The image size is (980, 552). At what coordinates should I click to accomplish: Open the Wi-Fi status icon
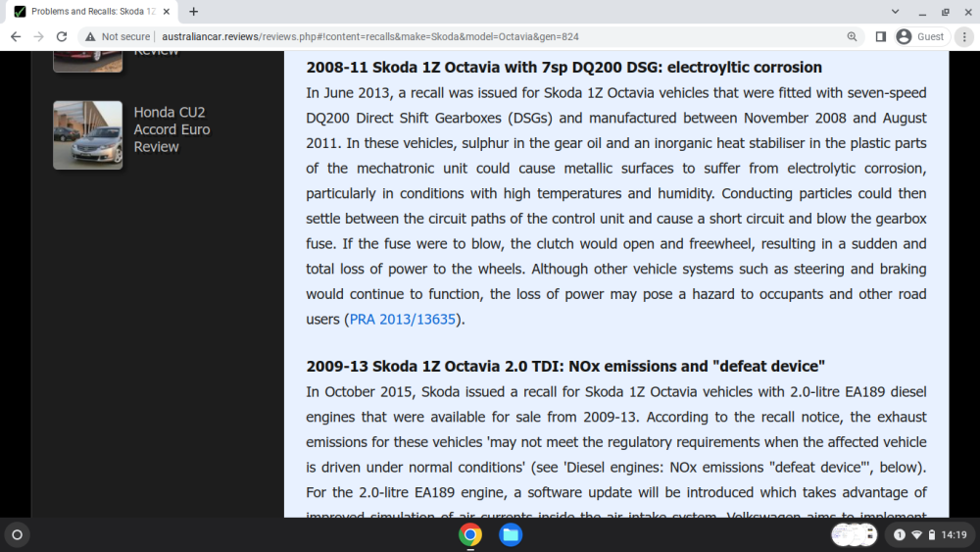click(917, 534)
